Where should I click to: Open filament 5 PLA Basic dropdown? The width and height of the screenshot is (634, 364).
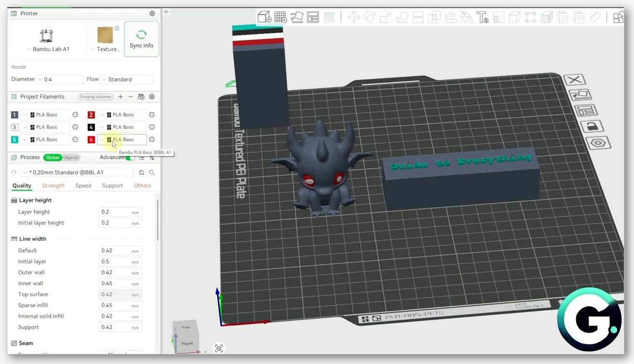click(x=45, y=140)
